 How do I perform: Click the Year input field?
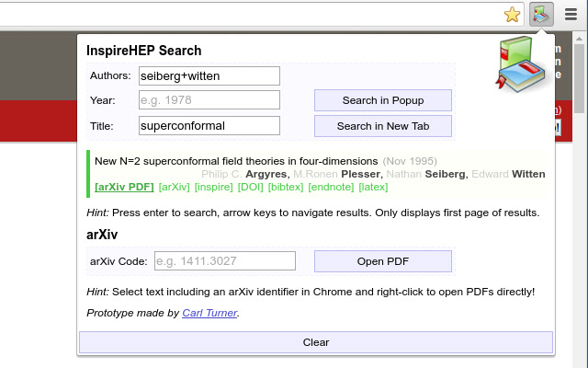[209, 100]
